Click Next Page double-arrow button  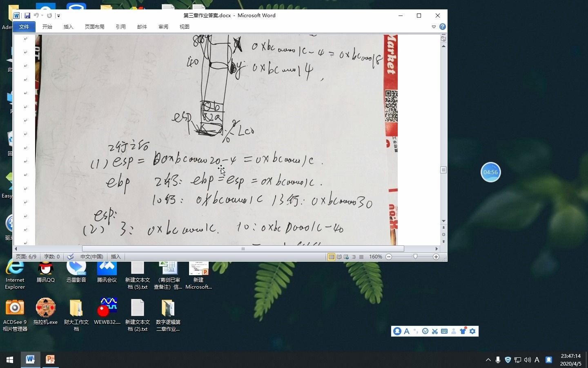(443, 242)
